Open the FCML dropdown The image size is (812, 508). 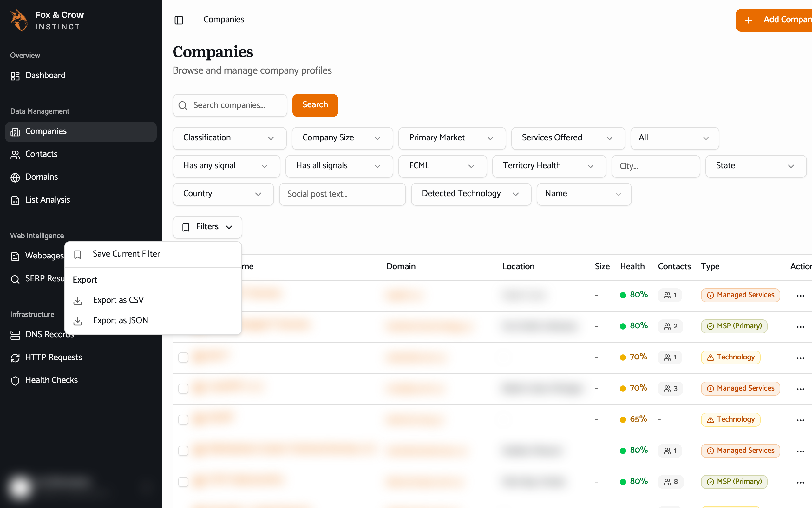[442, 166]
